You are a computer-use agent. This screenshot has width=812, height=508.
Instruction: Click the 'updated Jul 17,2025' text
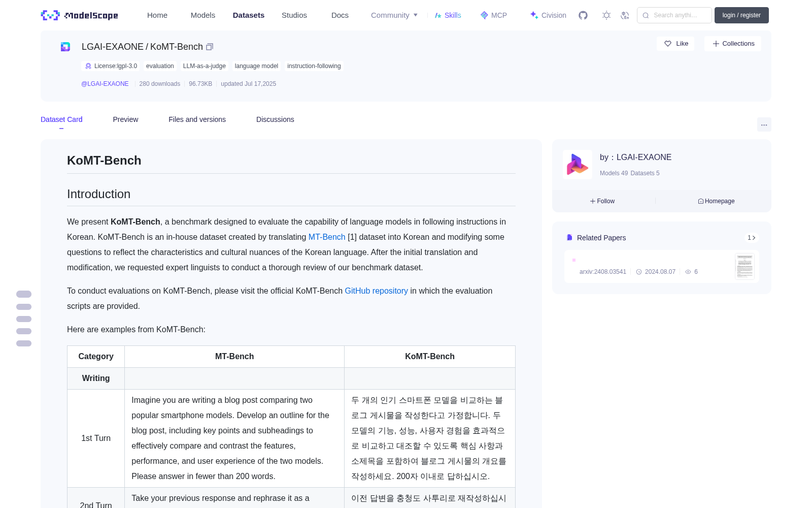pyautogui.click(x=248, y=84)
